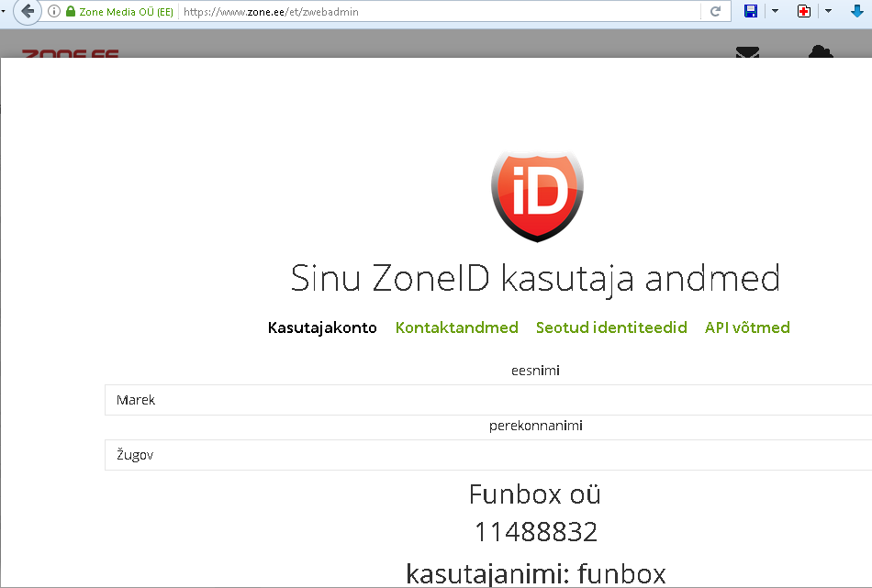Switch to the Kontaktandmed tab
This screenshot has height=588, width=872.
pos(456,327)
